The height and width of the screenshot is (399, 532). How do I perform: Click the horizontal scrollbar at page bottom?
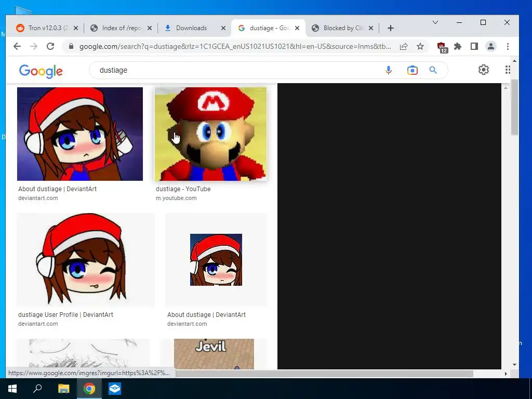[x=324, y=374]
